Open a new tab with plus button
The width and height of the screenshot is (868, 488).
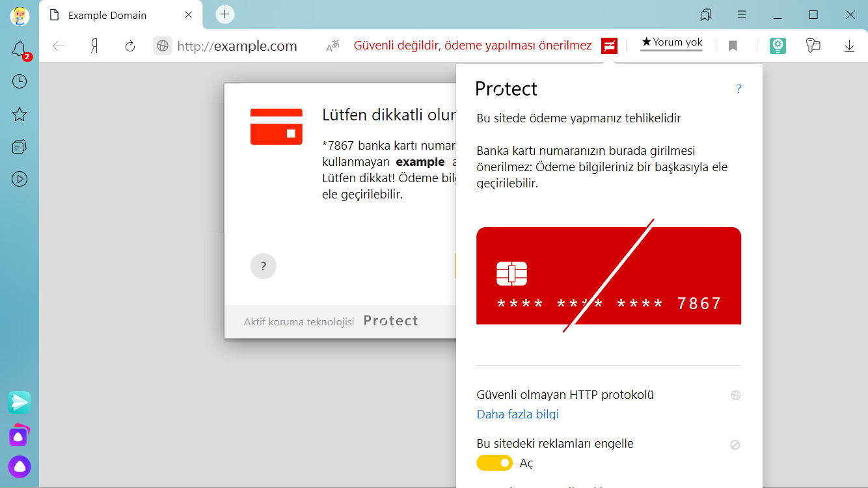click(x=225, y=14)
